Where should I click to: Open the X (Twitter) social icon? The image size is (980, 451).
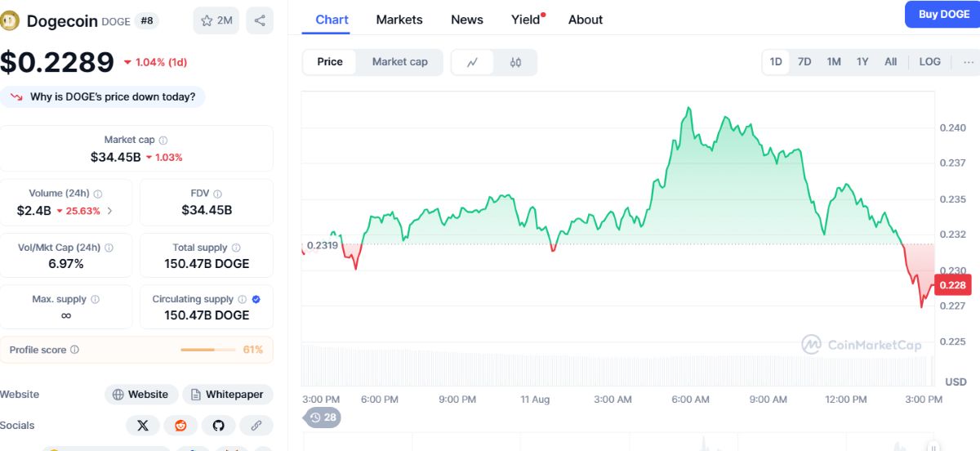(143, 426)
